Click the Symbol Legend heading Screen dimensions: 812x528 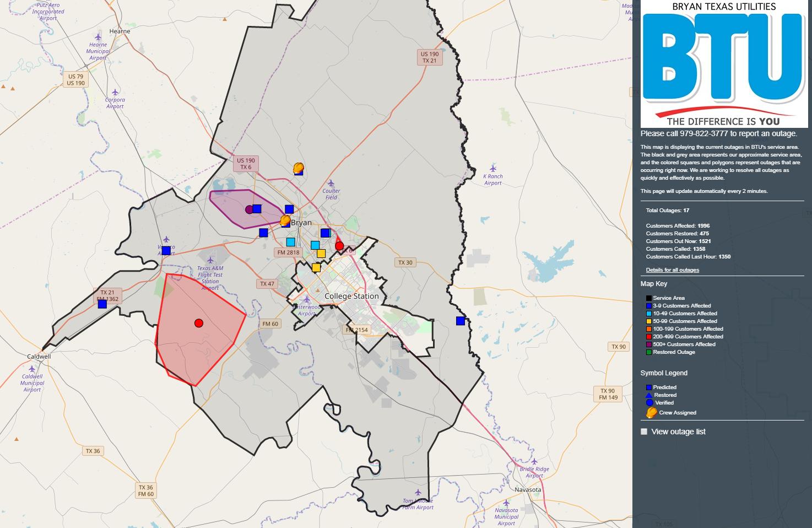tap(664, 373)
